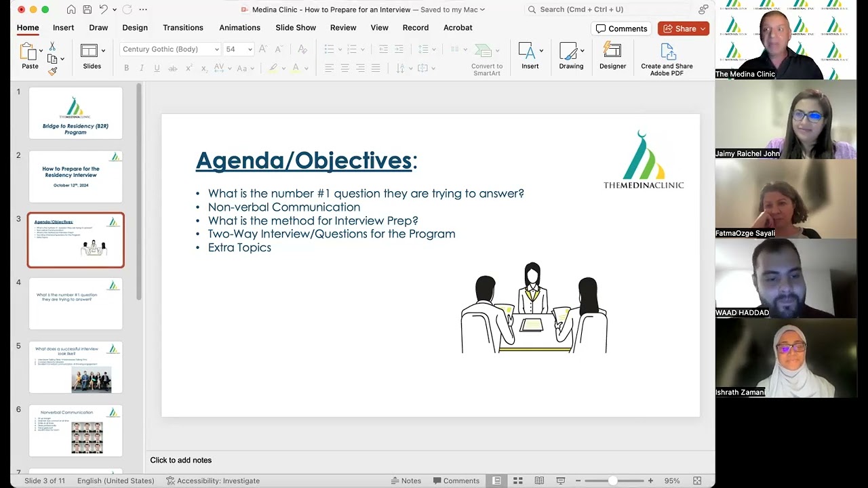Center the text
Screen dimensions: 868x488
click(x=344, y=68)
